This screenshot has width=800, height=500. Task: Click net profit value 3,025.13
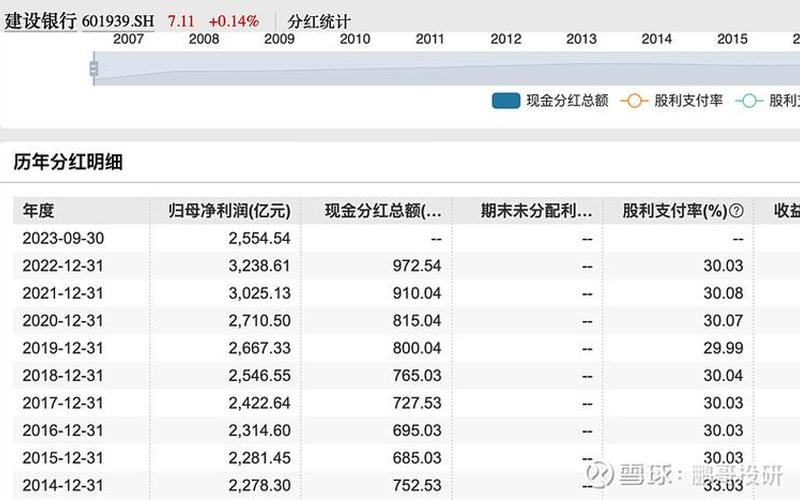[260, 293]
